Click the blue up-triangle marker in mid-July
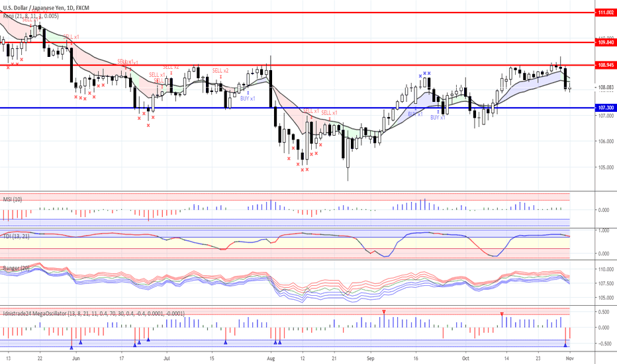 pyautogui.click(x=226, y=342)
